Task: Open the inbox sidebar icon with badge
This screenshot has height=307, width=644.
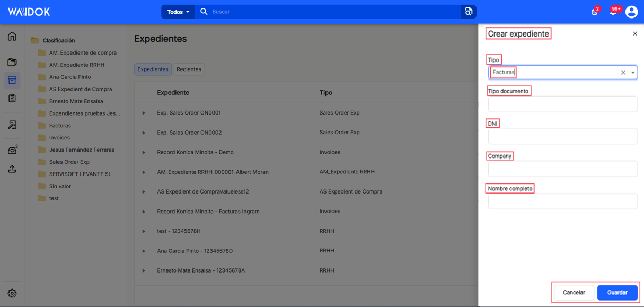Action: 12,151
